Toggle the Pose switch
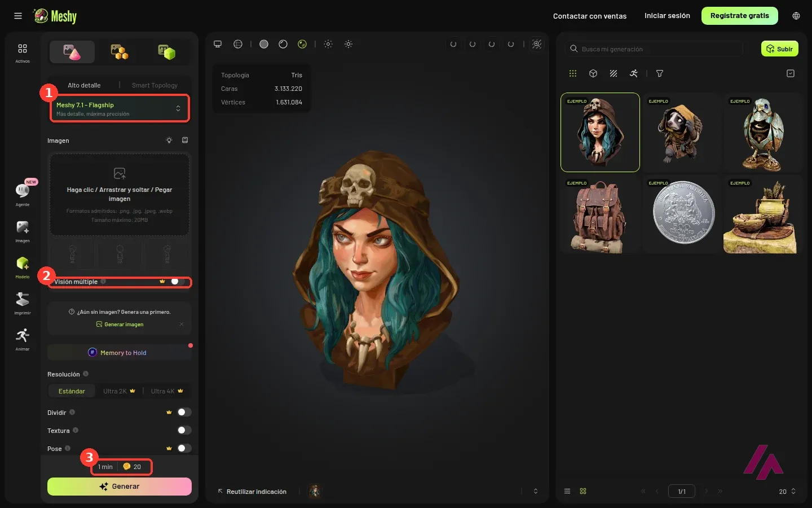 184,448
